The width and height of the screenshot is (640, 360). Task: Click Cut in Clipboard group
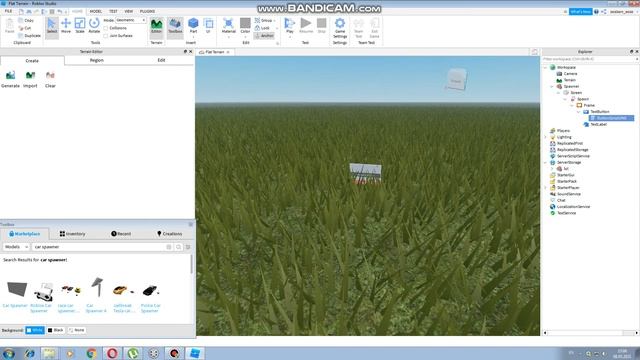(x=25, y=28)
